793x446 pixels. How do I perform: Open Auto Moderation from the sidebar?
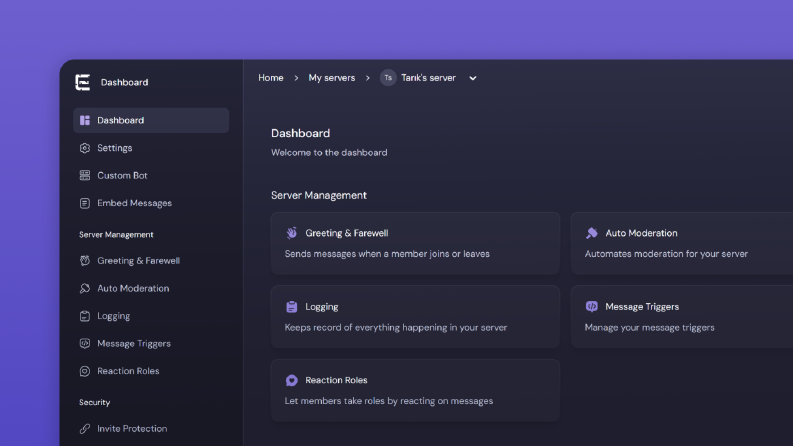click(x=151, y=288)
